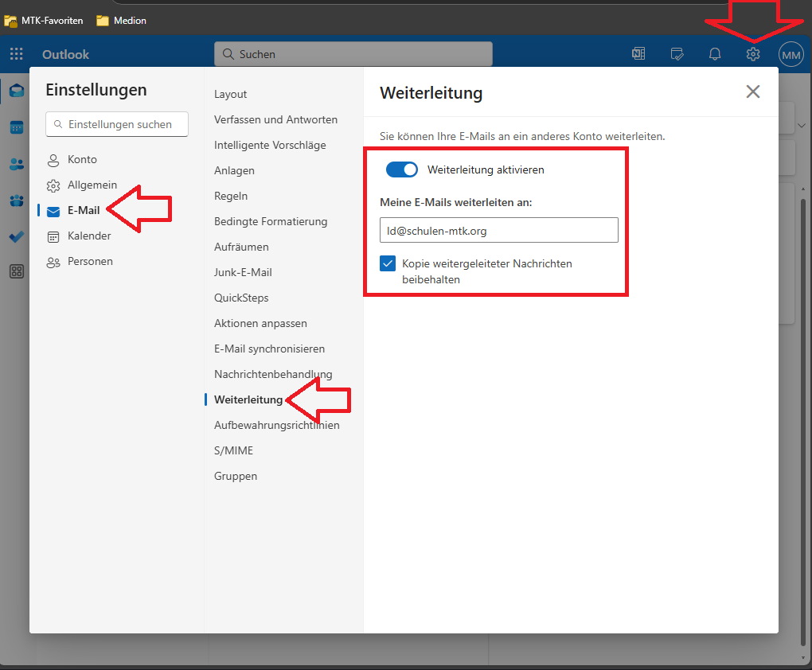Click the settings gear icon in header
812x670 pixels.
[753, 54]
